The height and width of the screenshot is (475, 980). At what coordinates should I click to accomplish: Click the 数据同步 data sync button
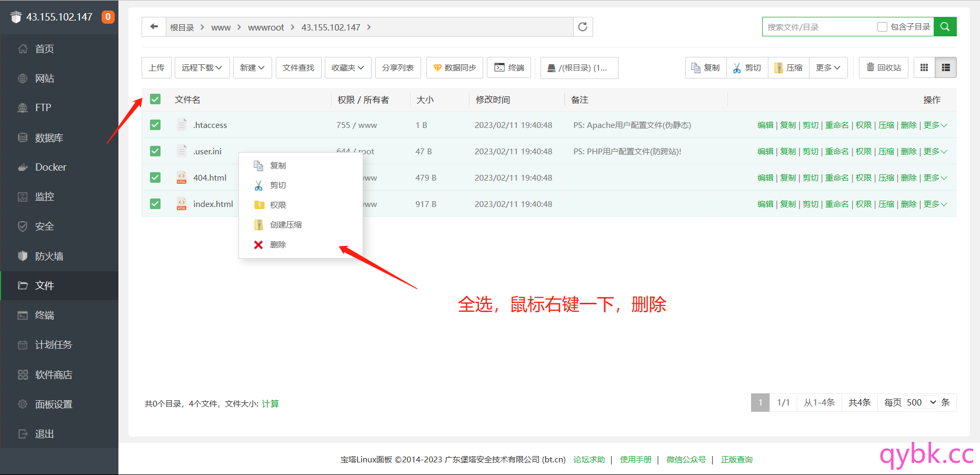pyautogui.click(x=454, y=67)
